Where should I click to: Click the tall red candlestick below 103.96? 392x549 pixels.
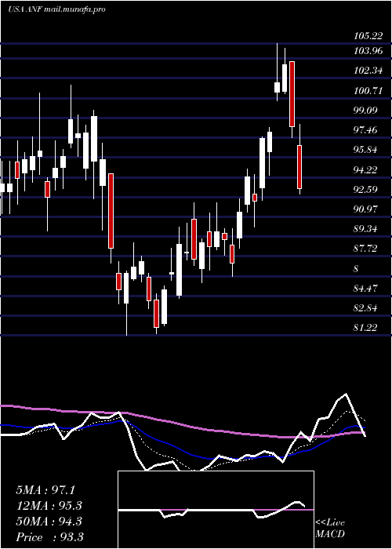click(292, 94)
